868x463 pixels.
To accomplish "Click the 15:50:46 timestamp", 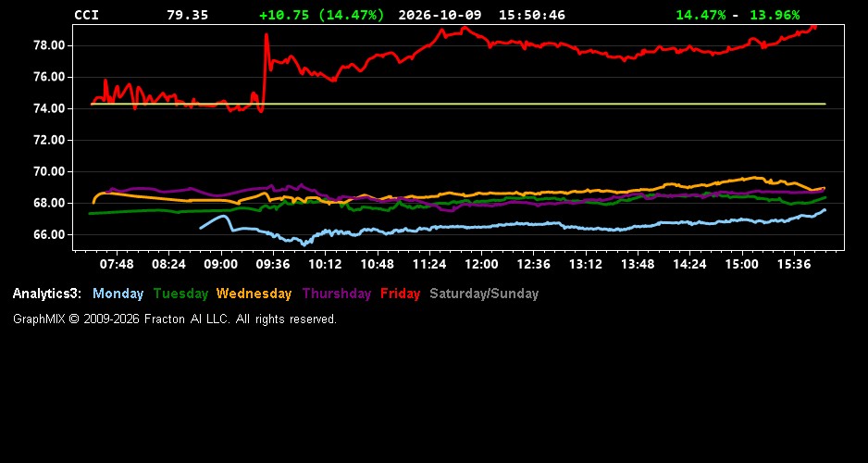I will pos(532,15).
